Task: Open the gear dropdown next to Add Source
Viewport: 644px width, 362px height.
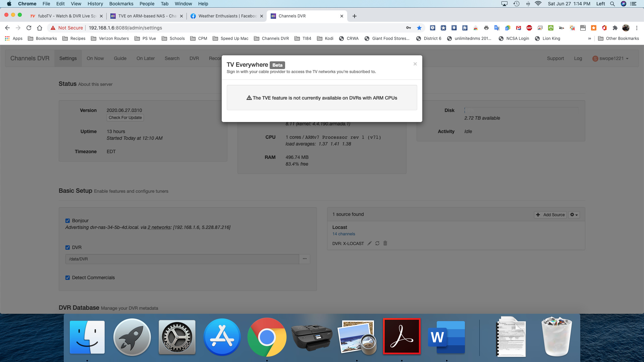Action: [x=574, y=215]
